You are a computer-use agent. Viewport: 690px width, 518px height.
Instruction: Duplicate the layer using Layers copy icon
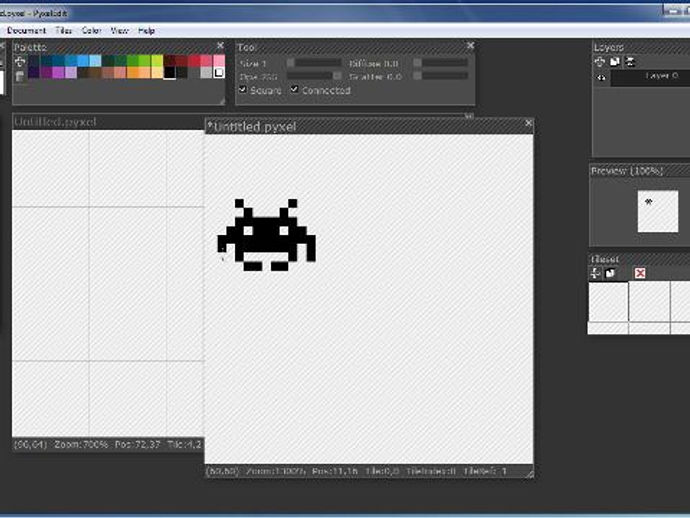pos(615,62)
